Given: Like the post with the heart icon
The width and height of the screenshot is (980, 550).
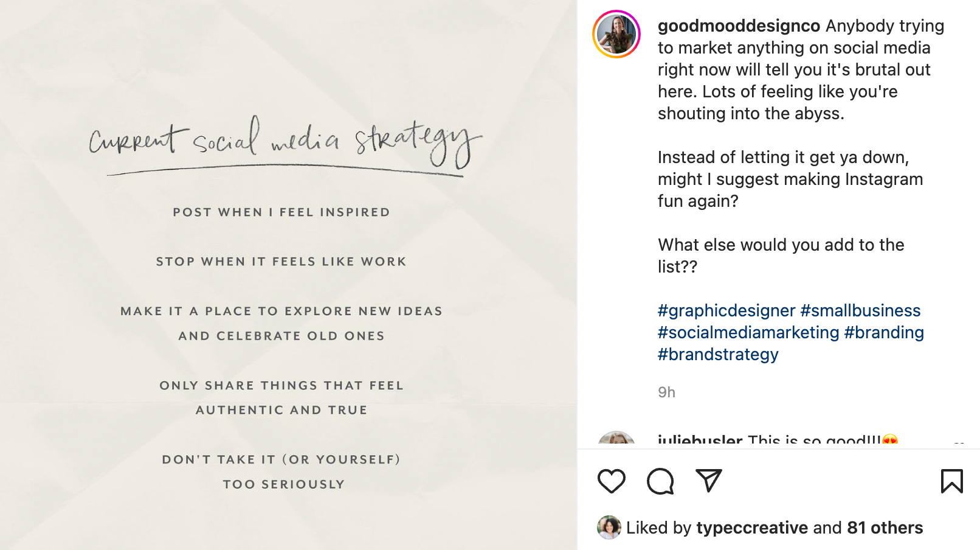Looking at the screenshot, I should (x=611, y=481).
